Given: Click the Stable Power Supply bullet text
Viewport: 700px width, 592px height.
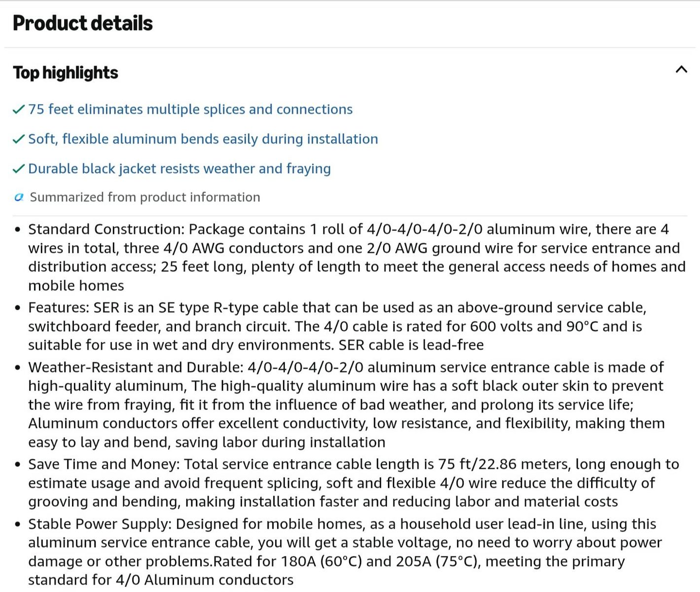Looking at the screenshot, I should 345,552.
